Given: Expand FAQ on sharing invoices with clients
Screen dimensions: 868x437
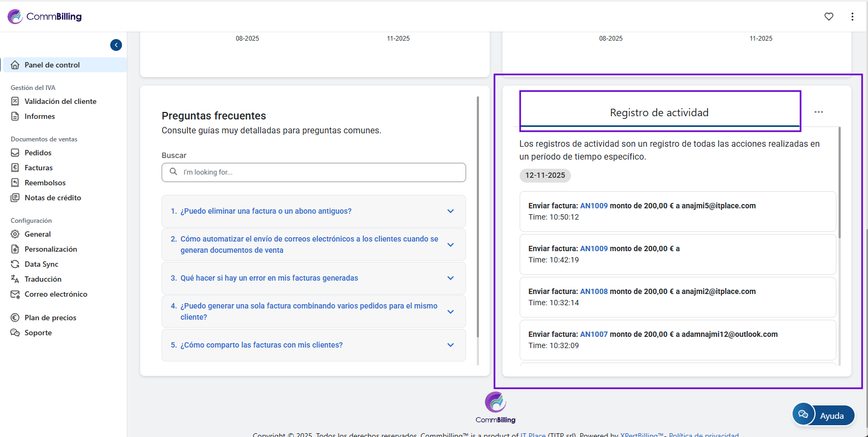Looking at the screenshot, I should click(x=314, y=345).
